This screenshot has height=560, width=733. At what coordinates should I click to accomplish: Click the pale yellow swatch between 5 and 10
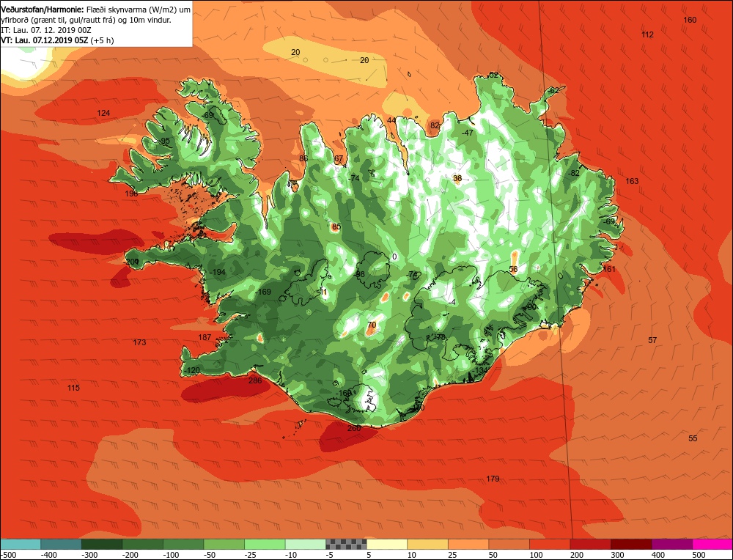click(387, 544)
